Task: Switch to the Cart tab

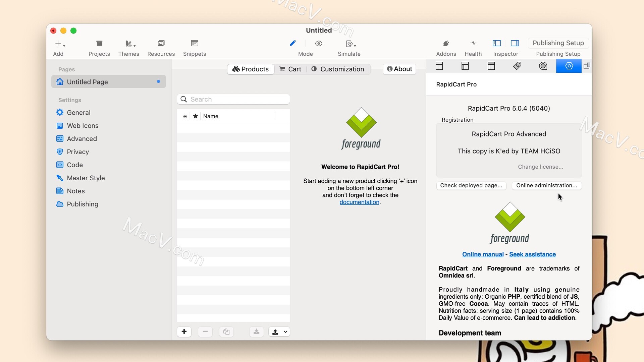Action: 290,69
